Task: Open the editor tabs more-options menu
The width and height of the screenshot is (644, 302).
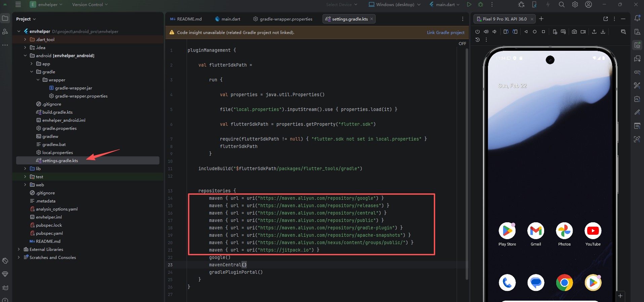Action: coord(463,19)
